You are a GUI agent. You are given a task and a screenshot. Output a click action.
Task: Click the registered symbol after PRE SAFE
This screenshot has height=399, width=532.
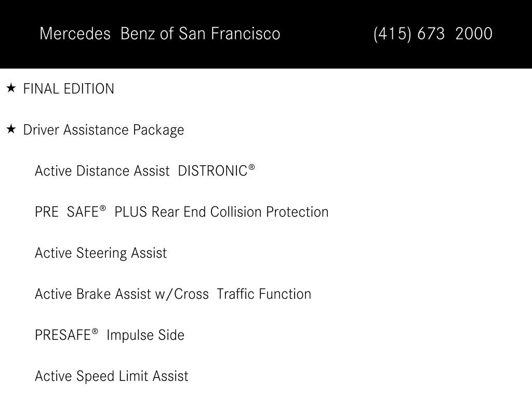(x=102, y=208)
